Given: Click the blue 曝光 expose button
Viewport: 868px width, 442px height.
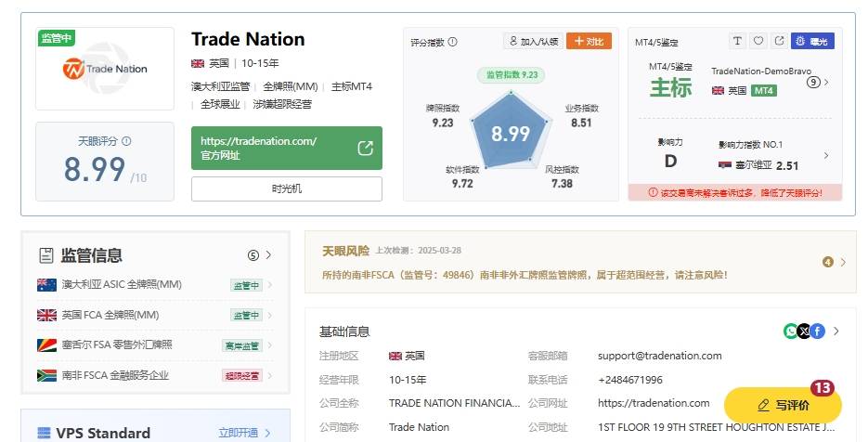Looking at the screenshot, I should tap(812, 41).
